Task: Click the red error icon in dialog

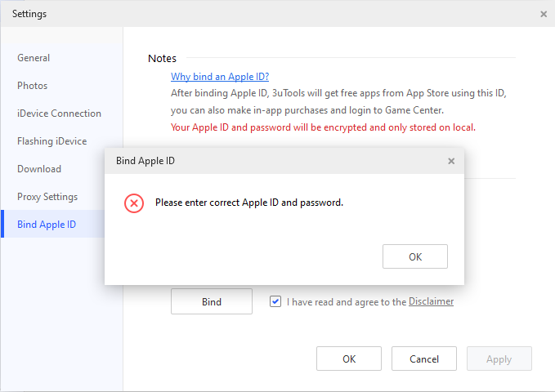Action: (134, 203)
